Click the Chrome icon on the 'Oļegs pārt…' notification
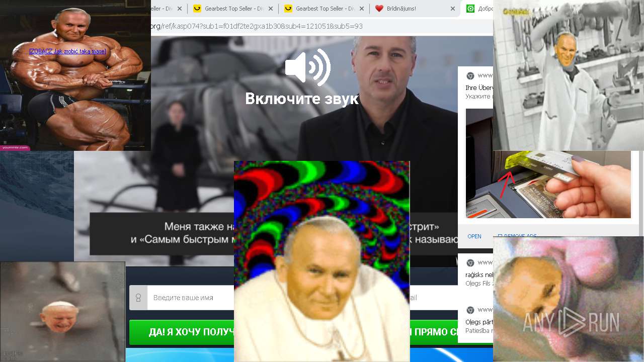Image resolution: width=644 pixels, height=362 pixels. pos(470,310)
